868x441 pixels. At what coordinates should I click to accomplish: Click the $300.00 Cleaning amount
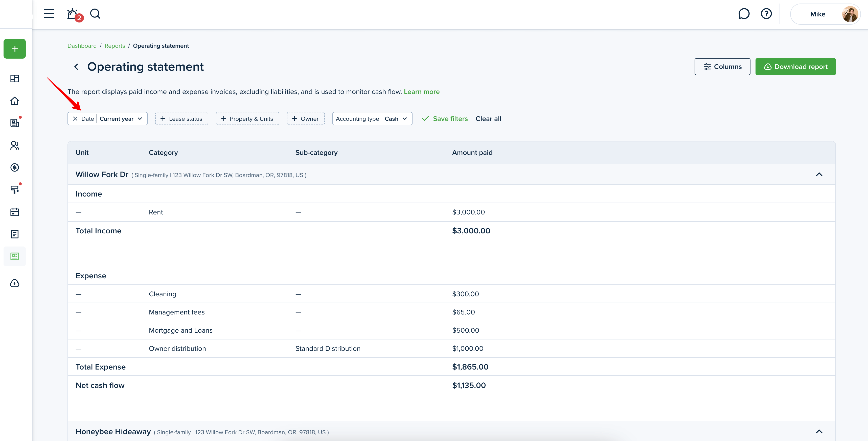[x=465, y=294]
